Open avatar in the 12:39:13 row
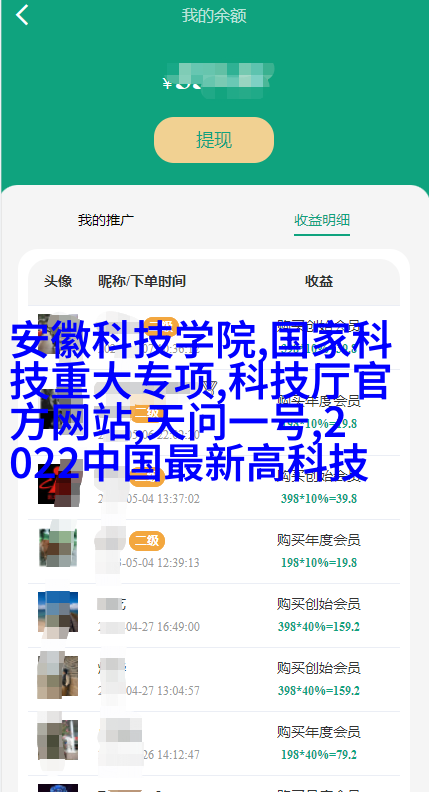Screen dimensions: 429x792 pos(58,548)
